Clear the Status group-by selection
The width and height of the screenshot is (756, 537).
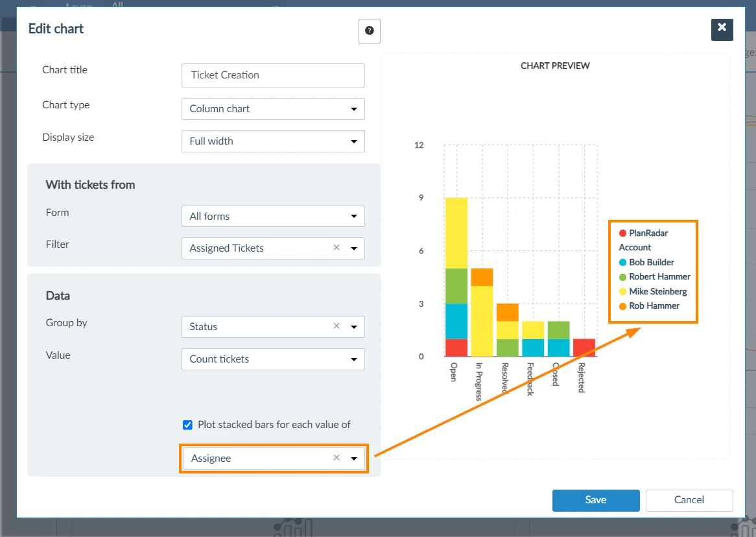tap(337, 326)
